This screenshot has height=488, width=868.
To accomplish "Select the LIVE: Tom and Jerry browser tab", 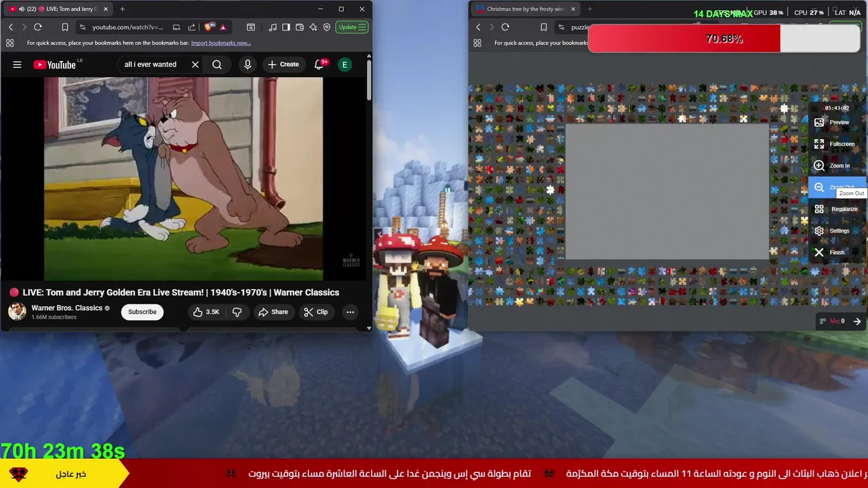I will [57, 9].
